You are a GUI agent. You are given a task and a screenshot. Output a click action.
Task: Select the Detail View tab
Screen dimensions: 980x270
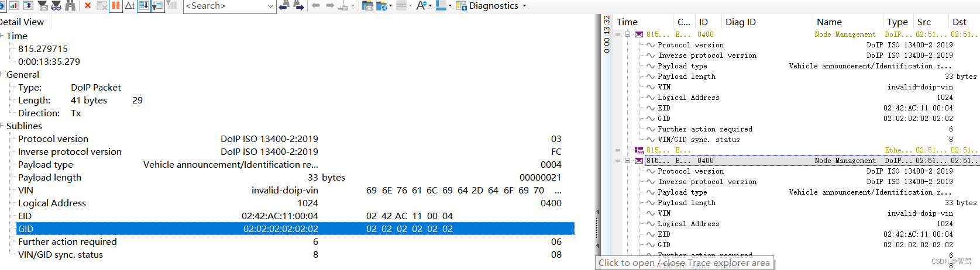point(22,22)
